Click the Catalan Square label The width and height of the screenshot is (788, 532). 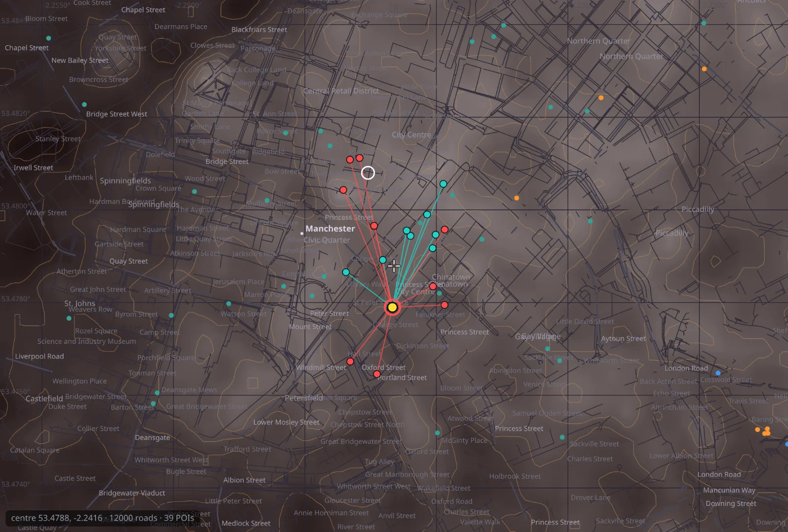34,450
